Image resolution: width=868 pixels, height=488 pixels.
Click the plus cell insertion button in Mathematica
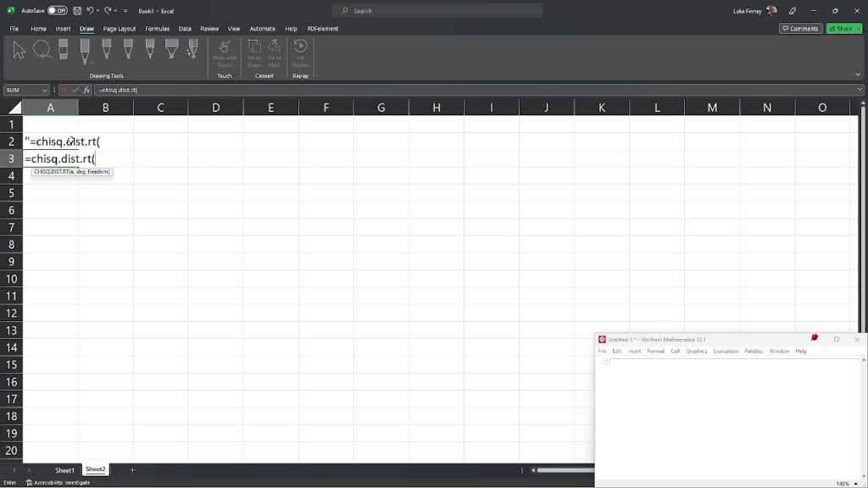coord(606,361)
